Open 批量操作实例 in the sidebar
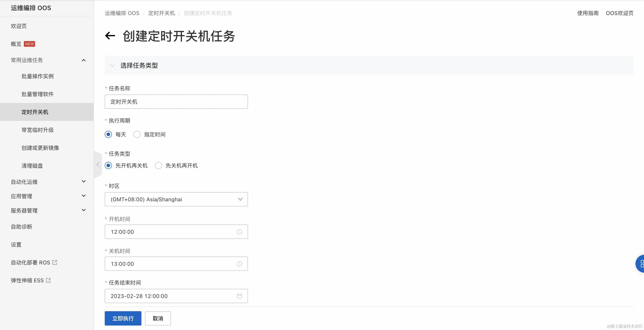 tap(38, 76)
